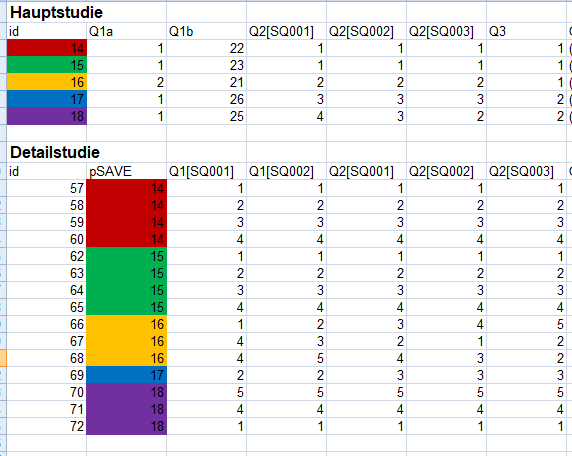
Task: Select the Q1[SQ001] header in Detailstudie
Action: [206, 171]
